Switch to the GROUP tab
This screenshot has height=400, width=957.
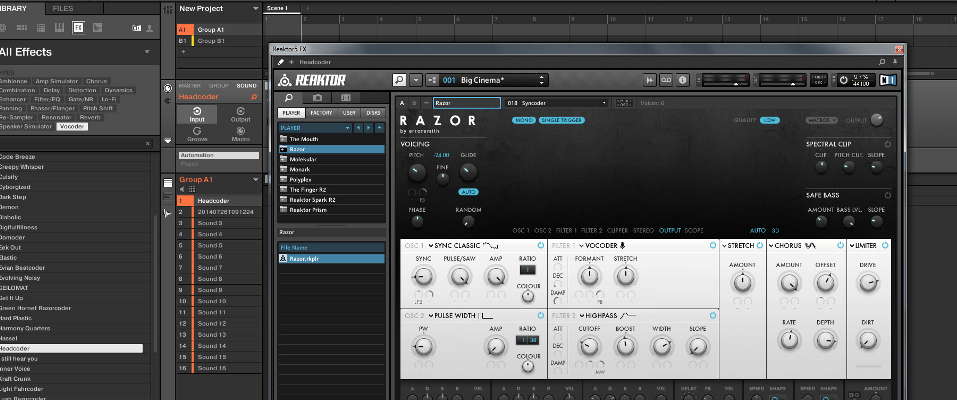[218, 86]
